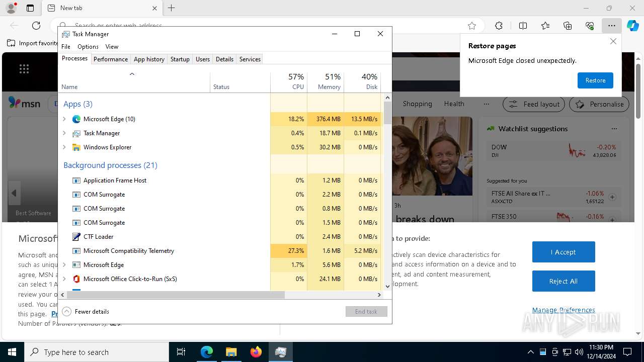Open File Explorer from the taskbar
Screen dimensions: 644x362
point(231,352)
